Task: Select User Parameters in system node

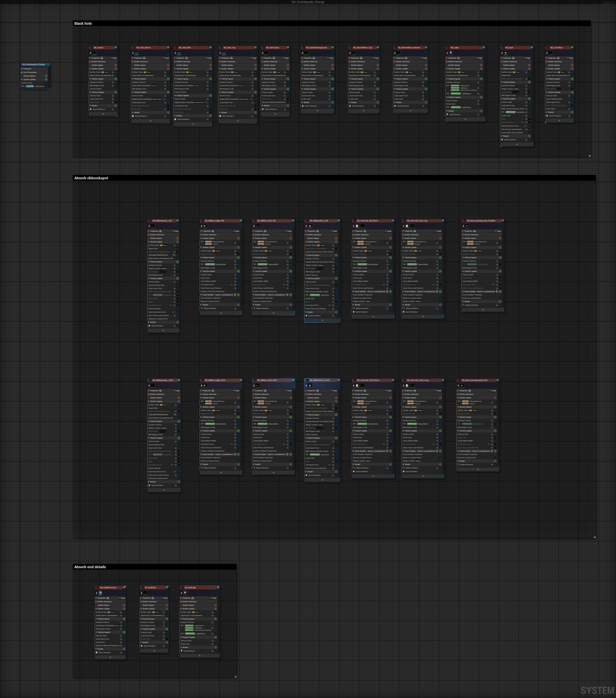Action: tap(30, 72)
